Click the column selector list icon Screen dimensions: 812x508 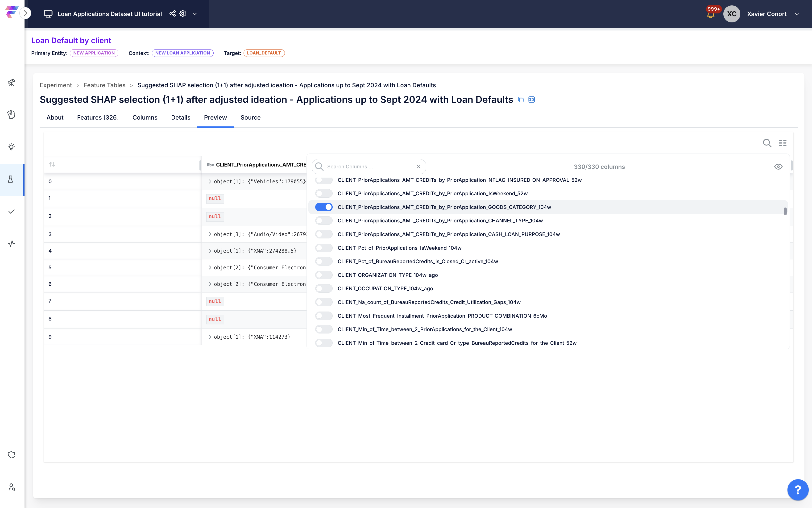click(783, 143)
